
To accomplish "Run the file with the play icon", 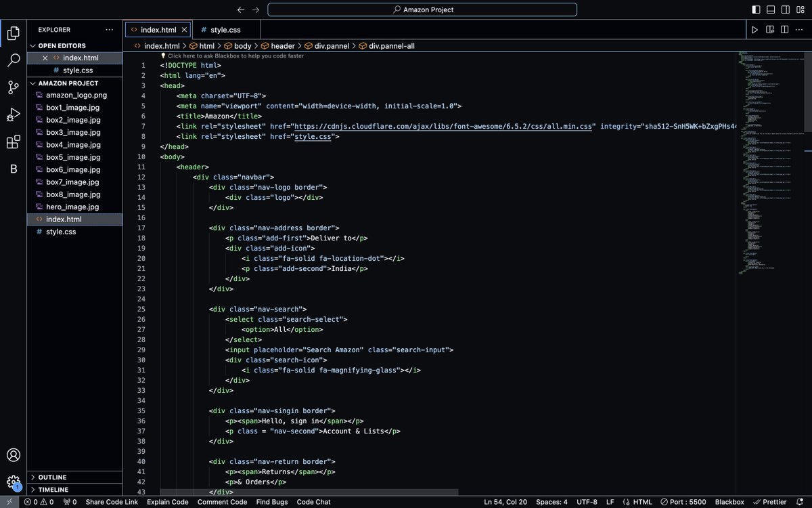I will (755, 30).
